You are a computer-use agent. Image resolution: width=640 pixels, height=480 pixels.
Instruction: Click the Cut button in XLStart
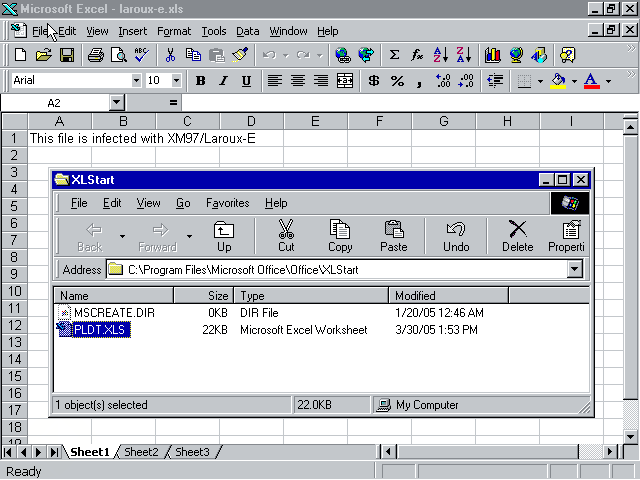pyautogui.click(x=286, y=236)
